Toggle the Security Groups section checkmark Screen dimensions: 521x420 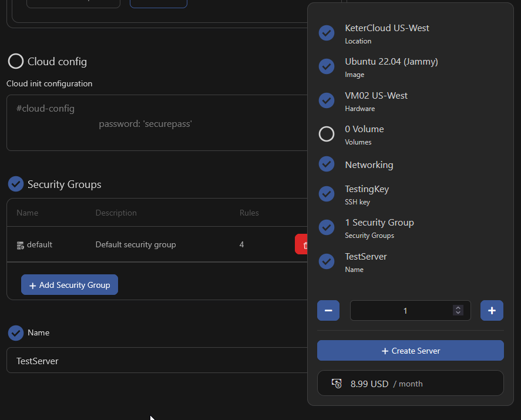point(16,184)
